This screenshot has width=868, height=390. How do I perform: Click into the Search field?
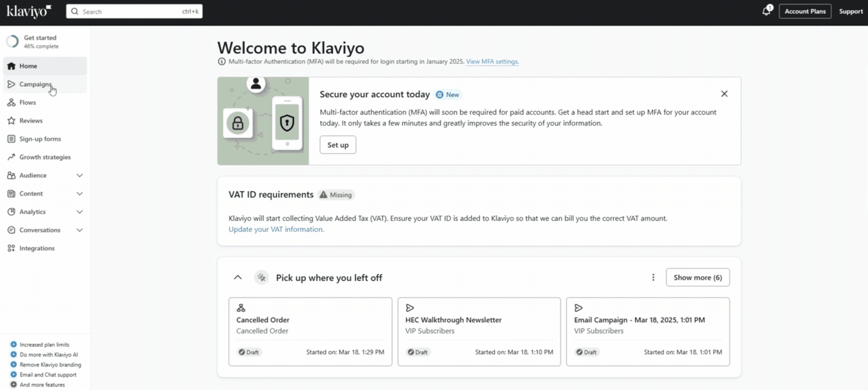click(134, 11)
